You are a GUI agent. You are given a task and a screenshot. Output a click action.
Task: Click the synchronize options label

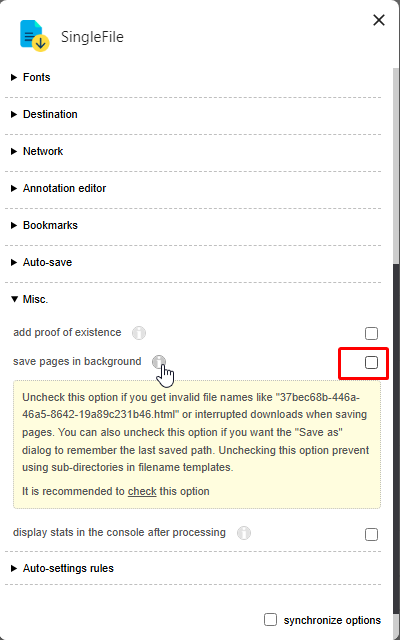(332, 620)
